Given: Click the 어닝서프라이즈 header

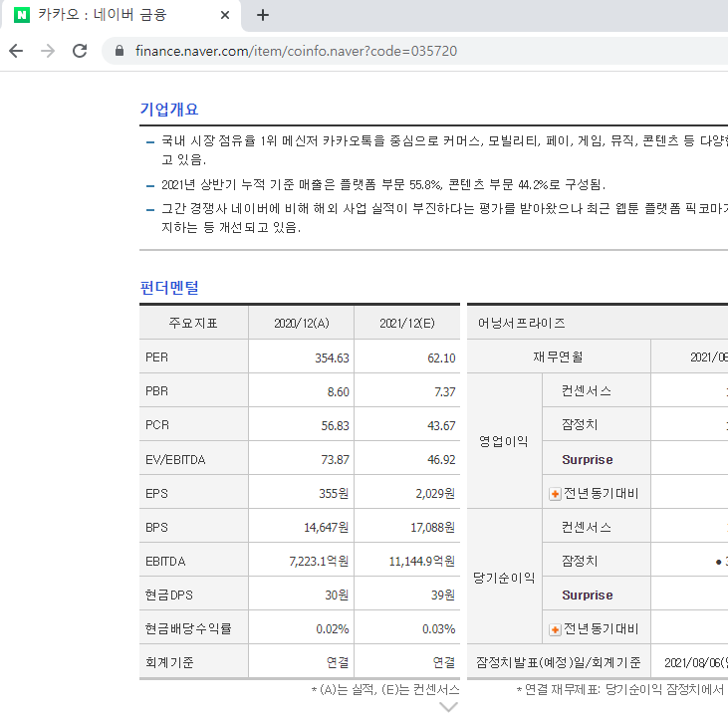Looking at the screenshot, I should tap(522, 324).
